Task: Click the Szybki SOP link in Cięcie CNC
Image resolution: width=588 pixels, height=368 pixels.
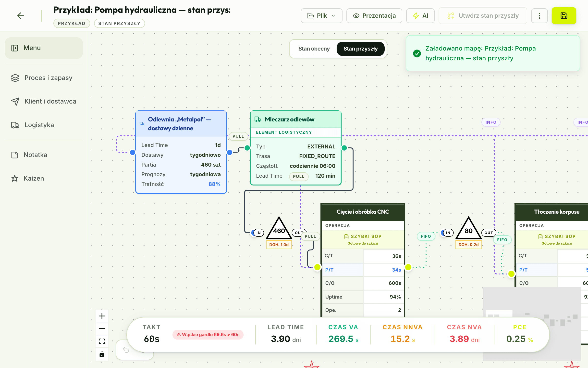Action: pyautogui.click(x=363, y=237)
